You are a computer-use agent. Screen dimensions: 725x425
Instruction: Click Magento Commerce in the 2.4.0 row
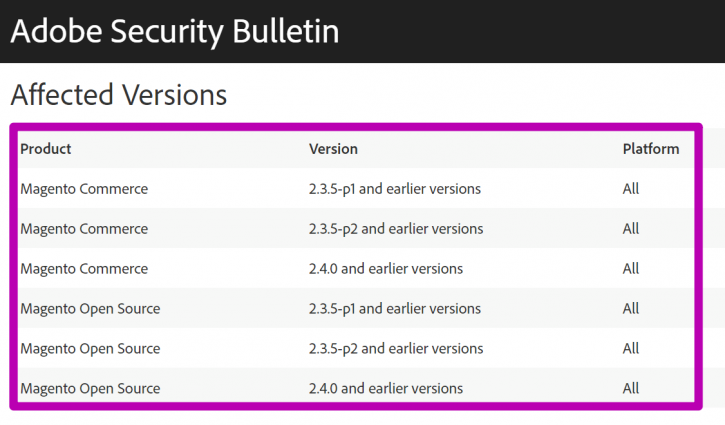pyautogui.click(x=84, y=269)
